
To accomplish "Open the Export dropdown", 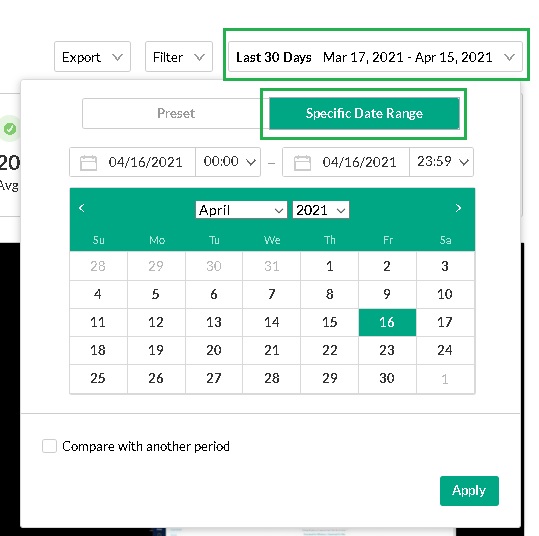I will coord(92,57).
